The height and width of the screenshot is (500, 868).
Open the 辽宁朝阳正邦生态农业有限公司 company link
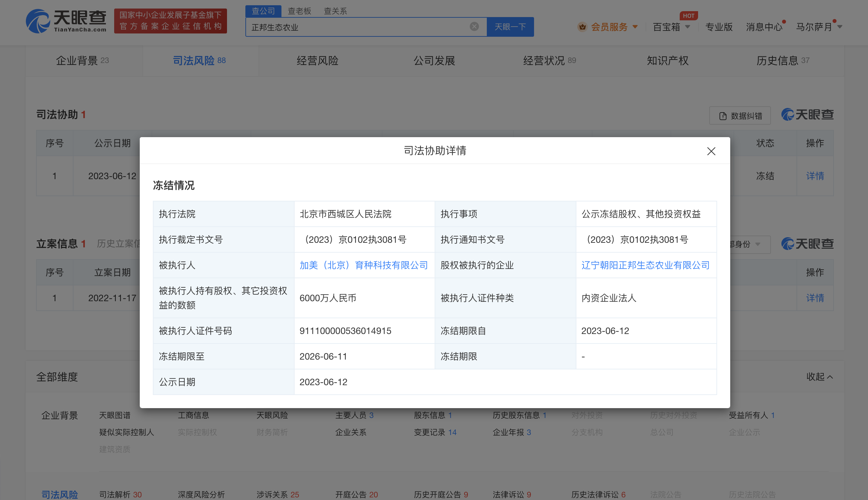[646, 265]
